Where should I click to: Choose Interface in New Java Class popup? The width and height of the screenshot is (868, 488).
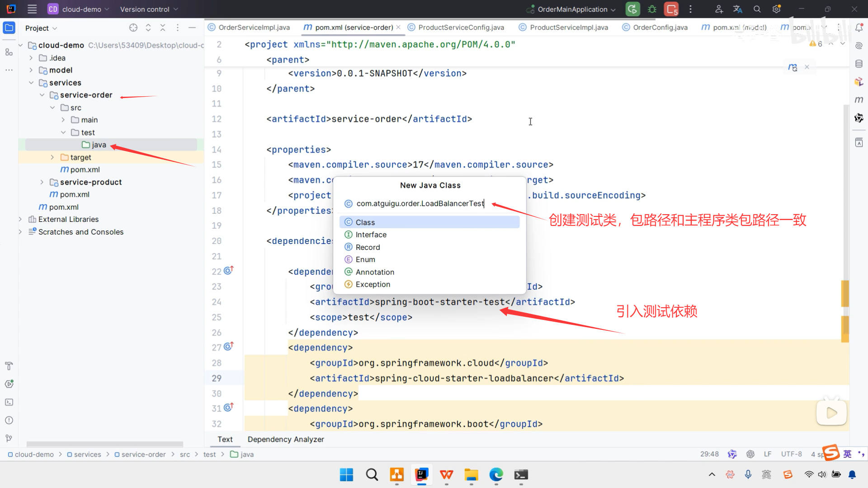371,235
